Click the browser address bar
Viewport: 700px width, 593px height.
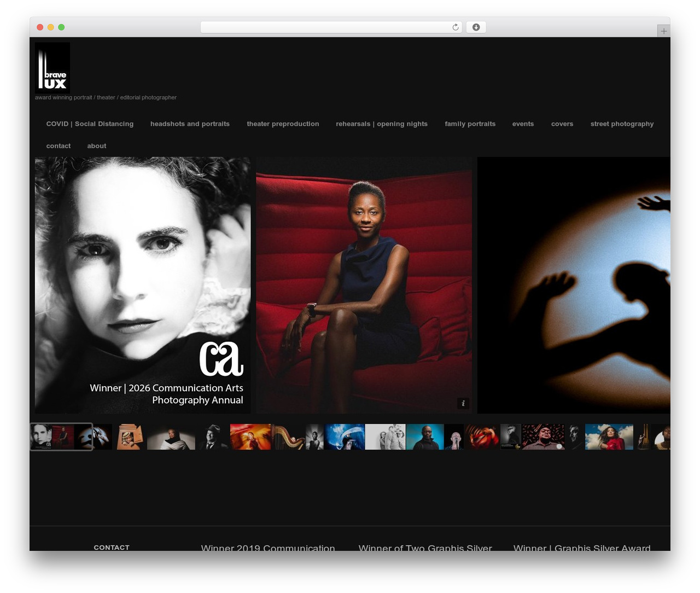point(331,27)
